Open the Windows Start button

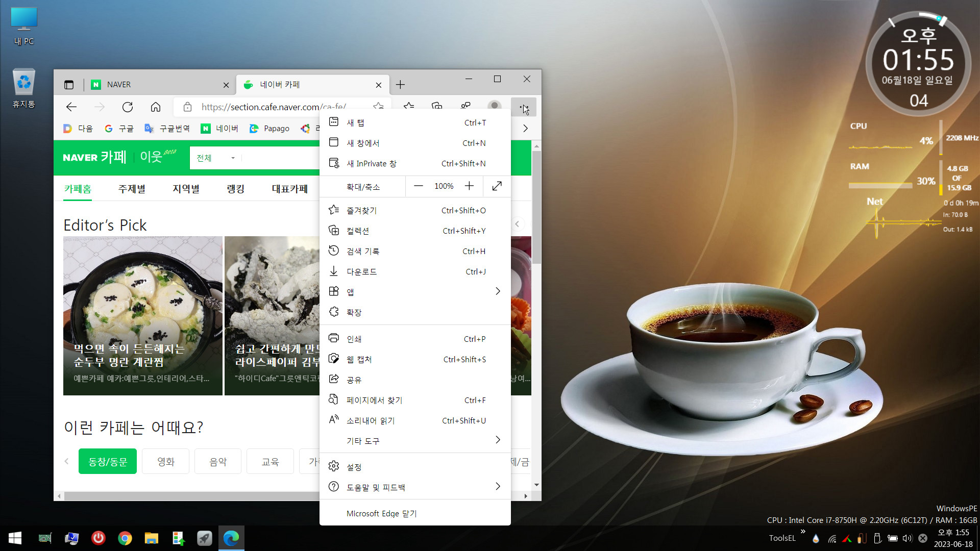click(15, 538)
